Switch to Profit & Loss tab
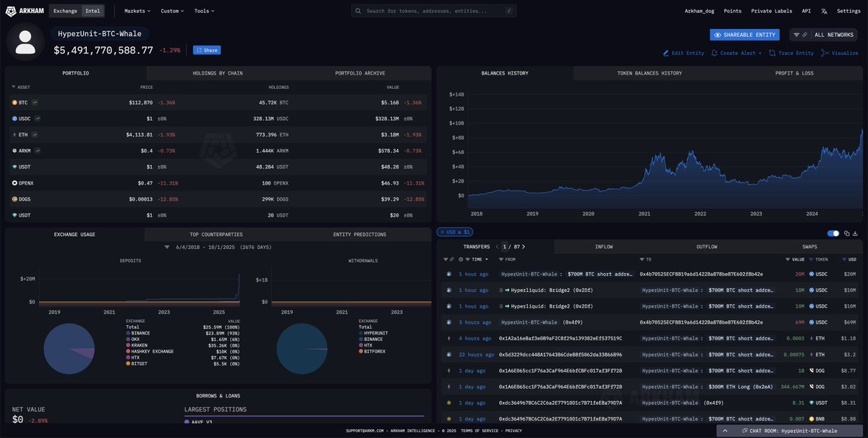The image size is (868, 438). tap(793, 73)
